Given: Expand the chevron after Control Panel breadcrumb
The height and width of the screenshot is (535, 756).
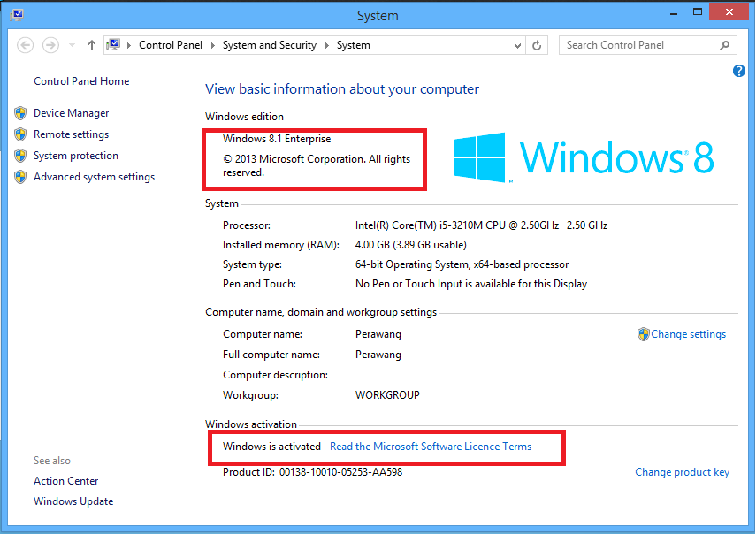Looking at the screenshot, I should click(x=212, y=45).
